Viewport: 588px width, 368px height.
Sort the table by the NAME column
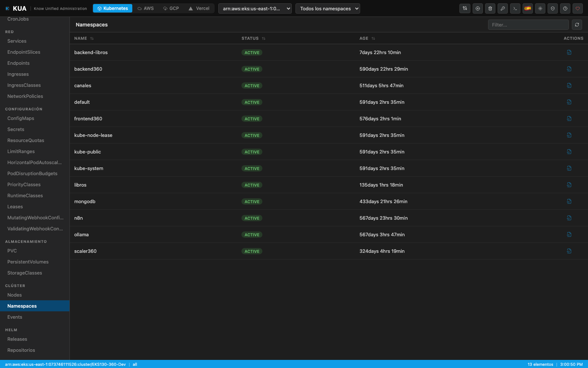pos(84,38)
